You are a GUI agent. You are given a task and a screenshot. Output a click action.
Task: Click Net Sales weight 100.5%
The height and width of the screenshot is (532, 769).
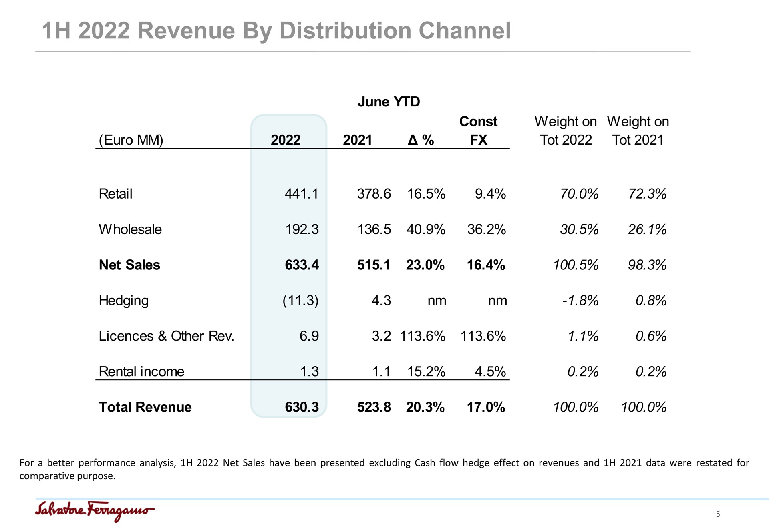[x=576, y=265]
